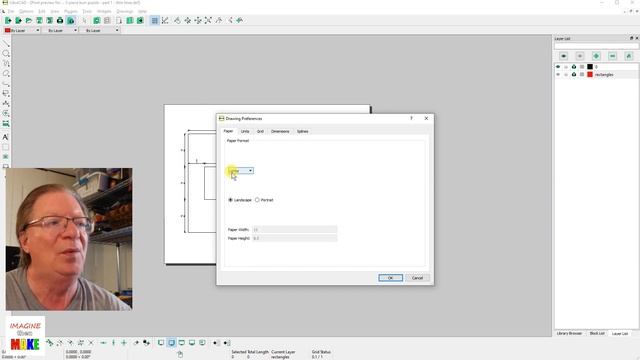Switch to the Units tab
This screenshot has height=360, width=640.
[245, 131]
